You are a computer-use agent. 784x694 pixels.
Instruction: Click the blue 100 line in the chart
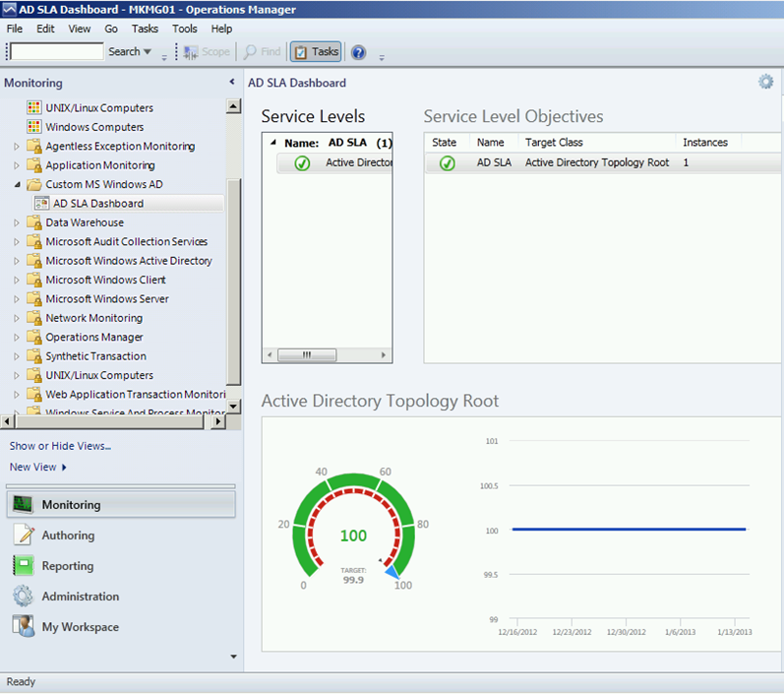(x=629, y=529)
